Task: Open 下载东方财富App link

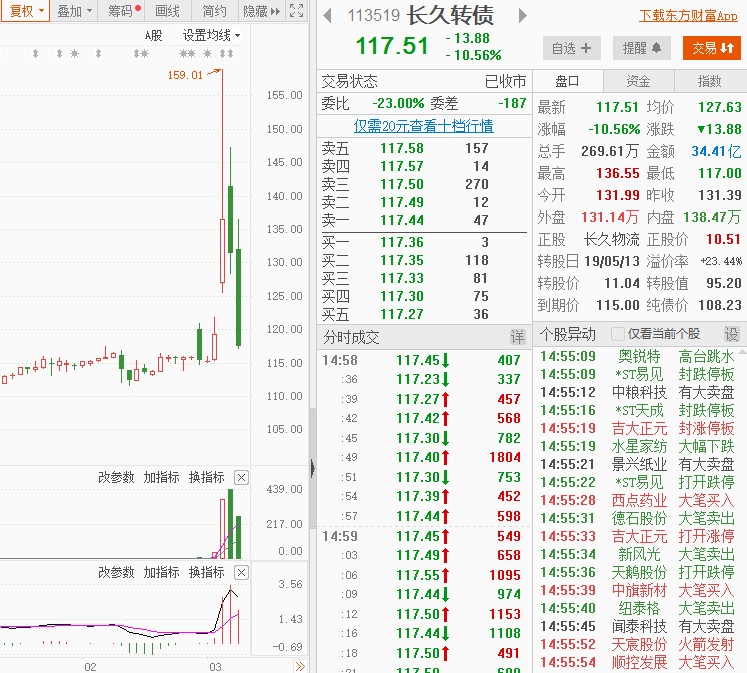Action: 688,16
